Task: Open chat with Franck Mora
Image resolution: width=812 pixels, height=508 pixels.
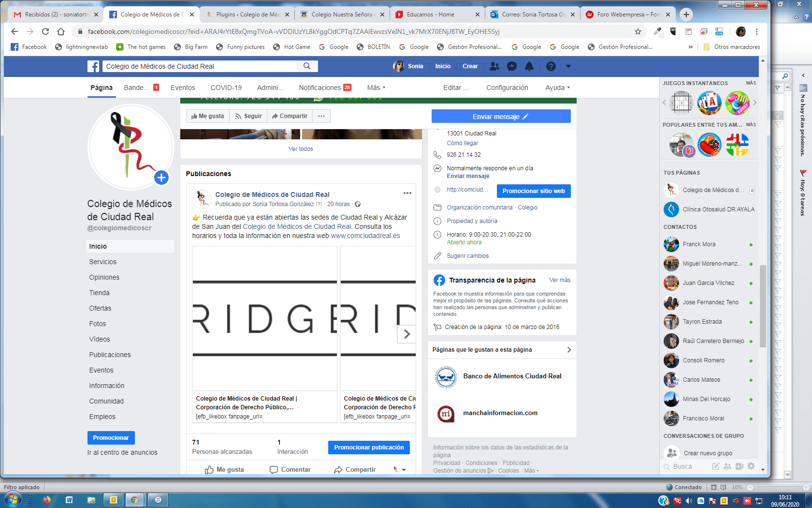Action: point(709,244)
